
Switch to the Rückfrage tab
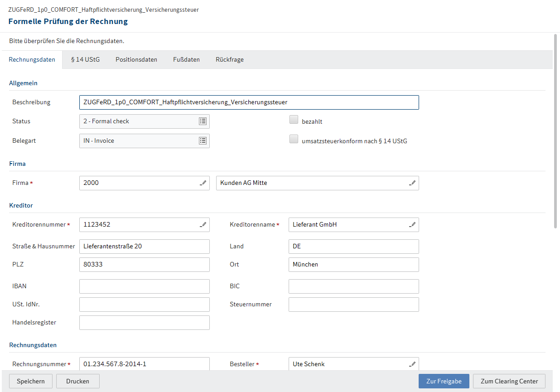(230, 59)
